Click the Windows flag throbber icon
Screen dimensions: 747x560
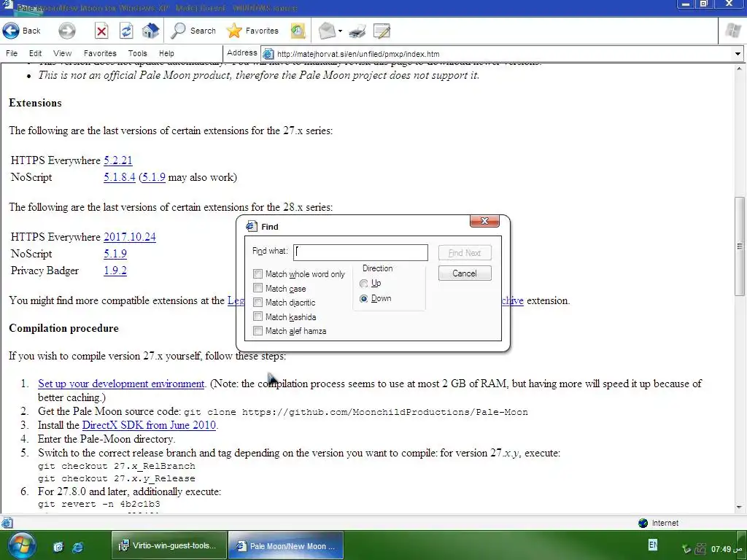pyautogui.click(x=732, y=31)
